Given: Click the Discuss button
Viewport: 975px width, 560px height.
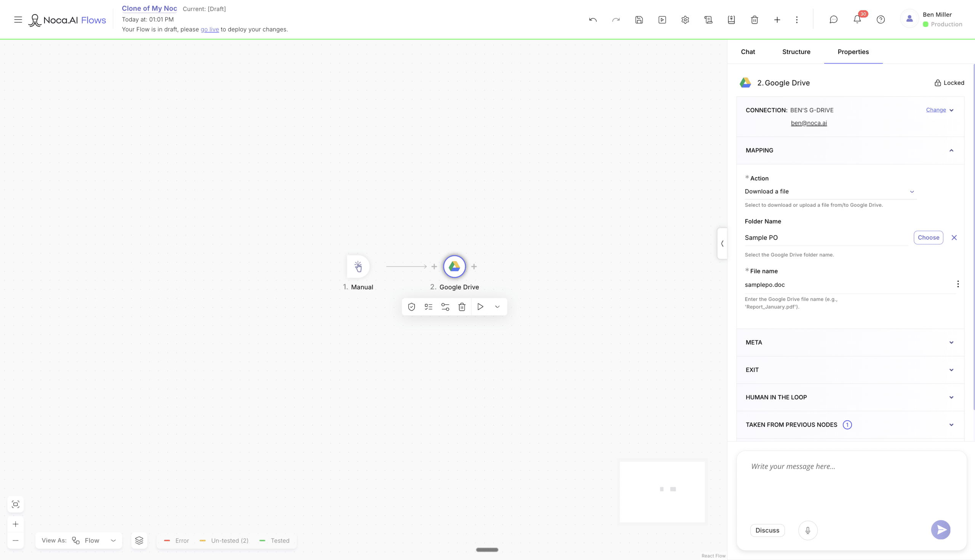Looking at the screenshot, I should (x=767, y=530).
